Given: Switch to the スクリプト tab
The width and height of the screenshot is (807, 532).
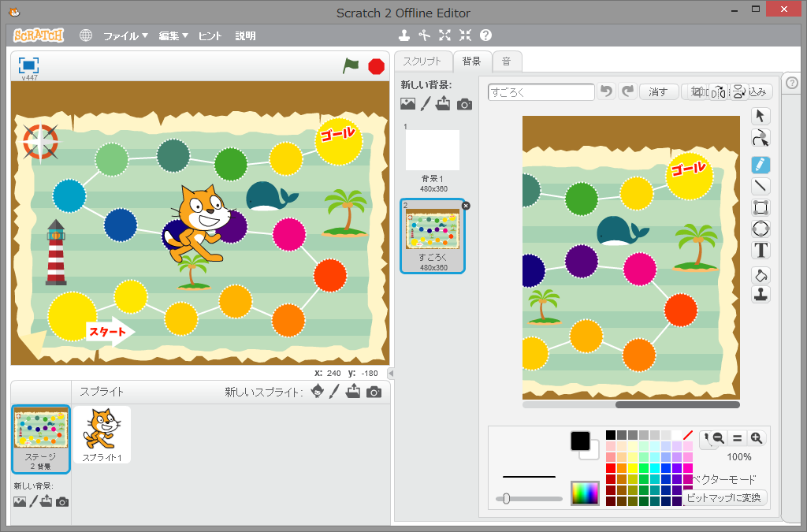Looking at the screenshot, I should (422, 61).
